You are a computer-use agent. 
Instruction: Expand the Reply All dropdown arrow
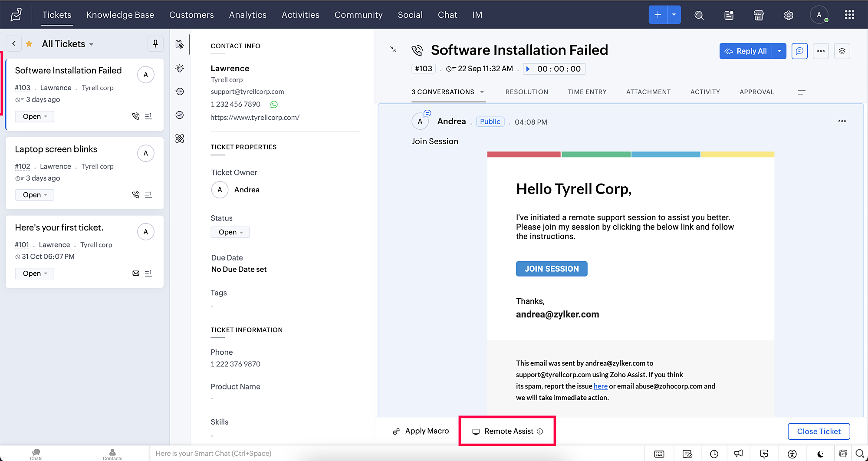(779, 51)
